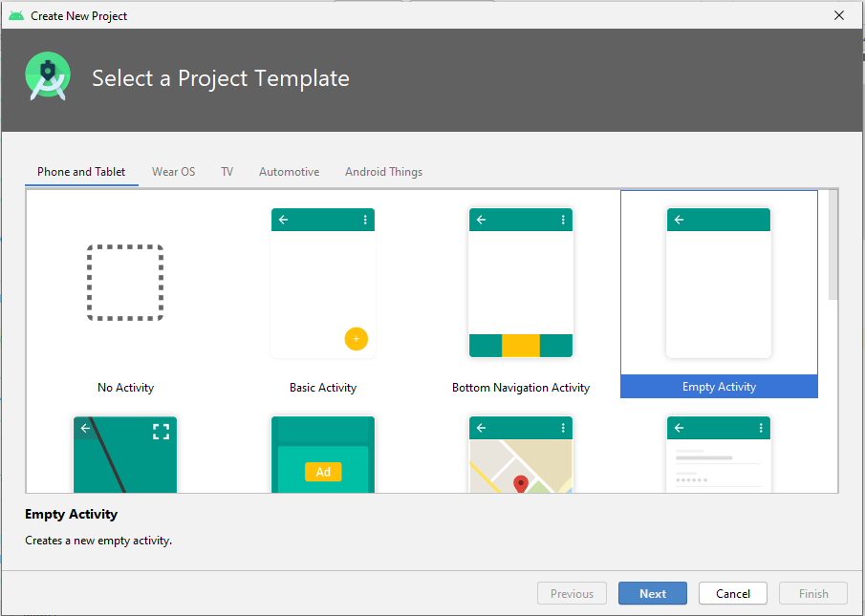Click the back arrow in Empty Activity preview
Viewport: 865px width, 616px height.
(679, 220)
